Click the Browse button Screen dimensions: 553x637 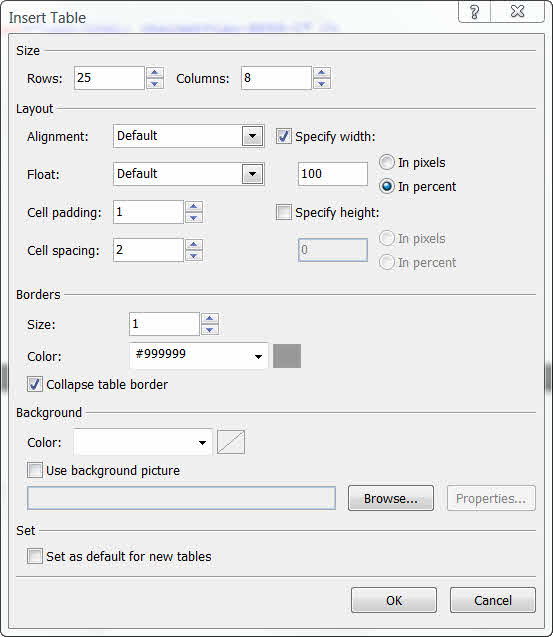click(x=391, y=498)
